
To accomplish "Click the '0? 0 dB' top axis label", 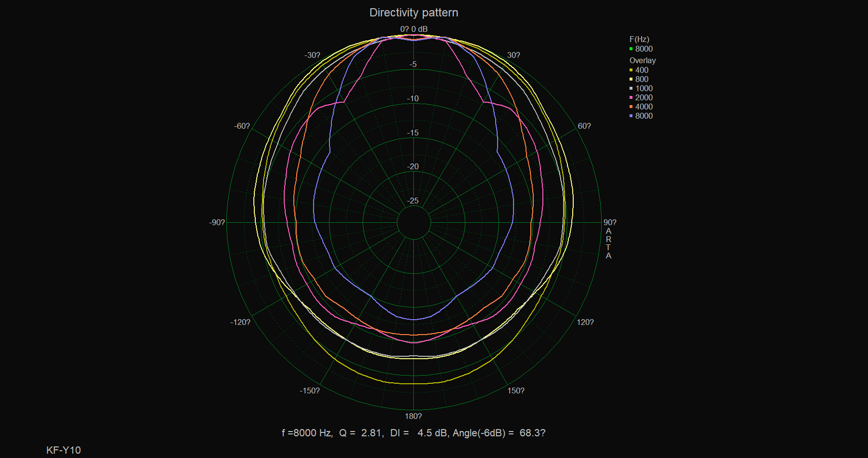I will tap(414, 29).
